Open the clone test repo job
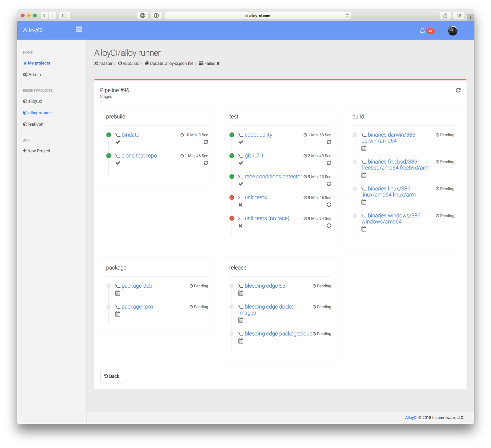This screenshot has width=491, height=448. tap(139, 156)
